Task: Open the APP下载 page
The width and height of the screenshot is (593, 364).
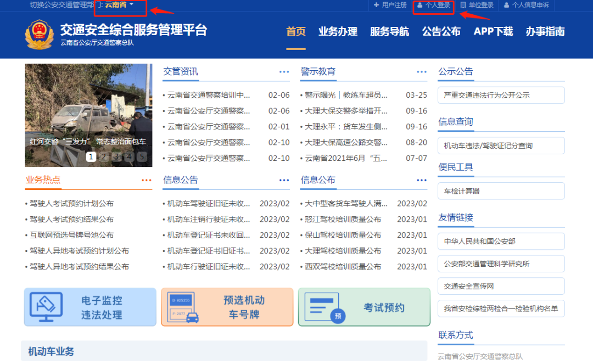Action: (x=493, y=31)
